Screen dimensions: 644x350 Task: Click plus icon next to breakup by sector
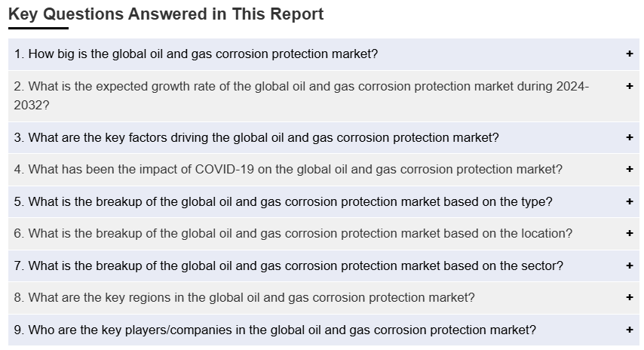pyautogui.click(x=629, y=266)
